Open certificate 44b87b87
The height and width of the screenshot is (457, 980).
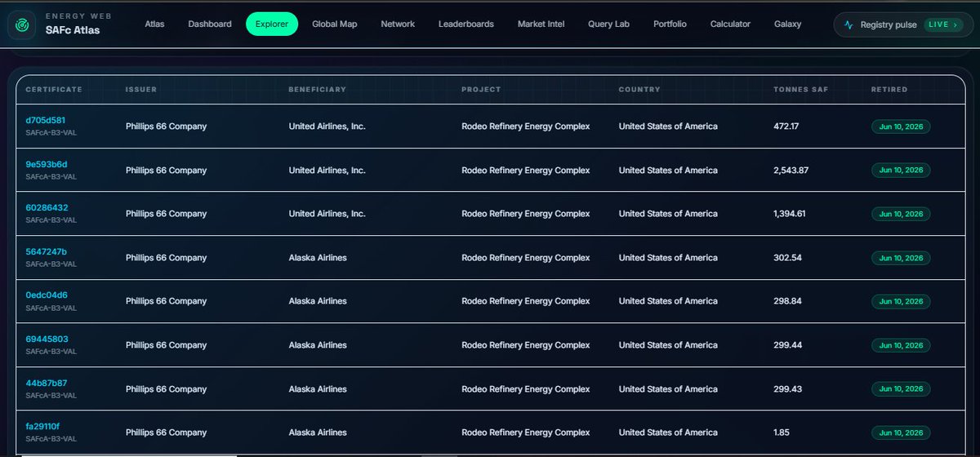47,383
